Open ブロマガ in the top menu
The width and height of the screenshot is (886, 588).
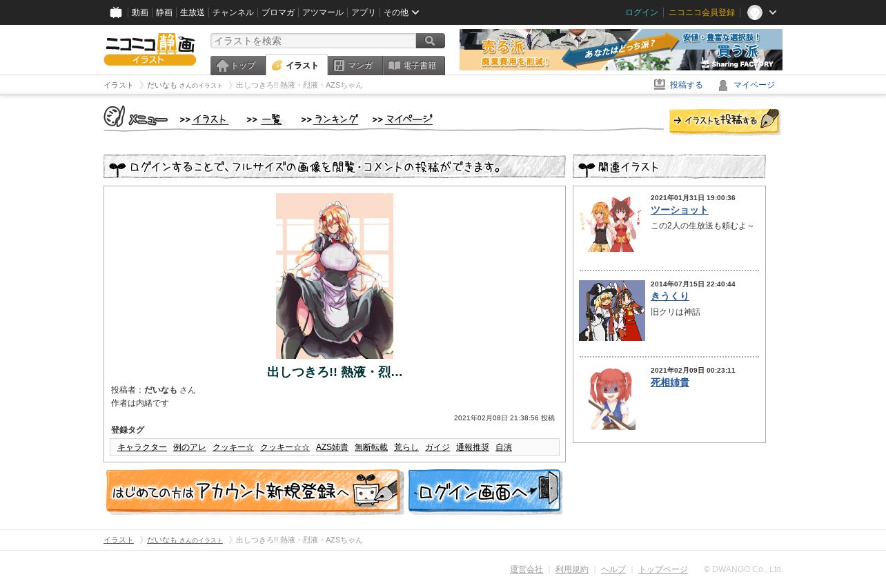[x=278, y=12]
